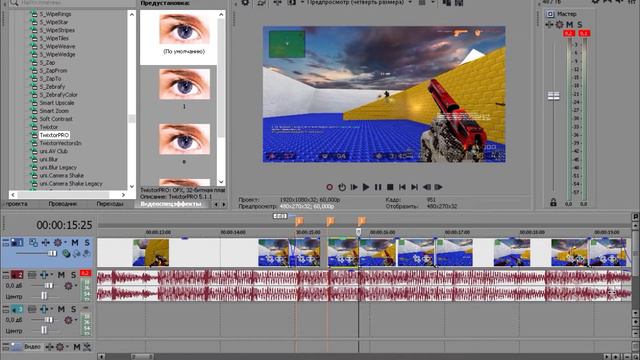The width and height of the screenshot is (640, 360).
Task: Select S_WipeRings in the effects list
Action: 56,14
